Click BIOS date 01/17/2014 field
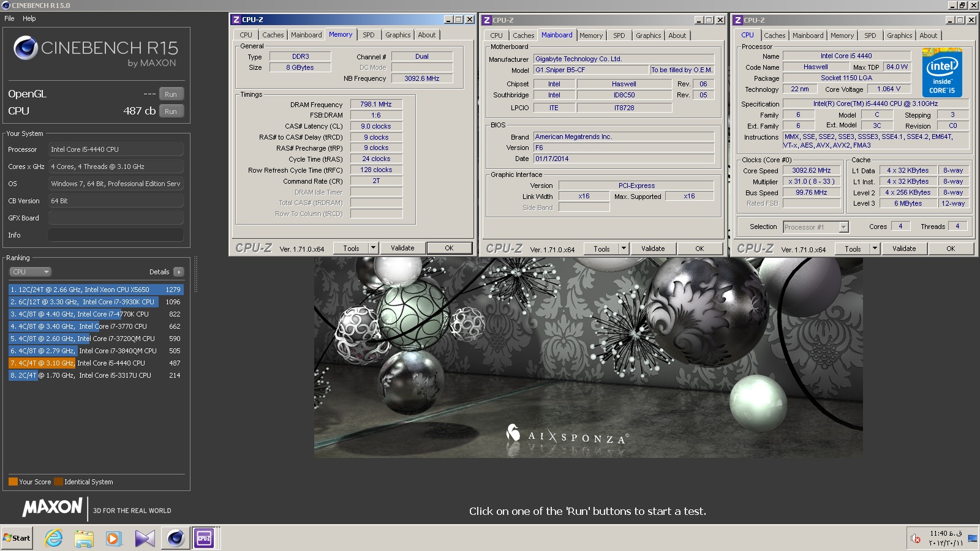The image size is (980, 551). [624, 159]
